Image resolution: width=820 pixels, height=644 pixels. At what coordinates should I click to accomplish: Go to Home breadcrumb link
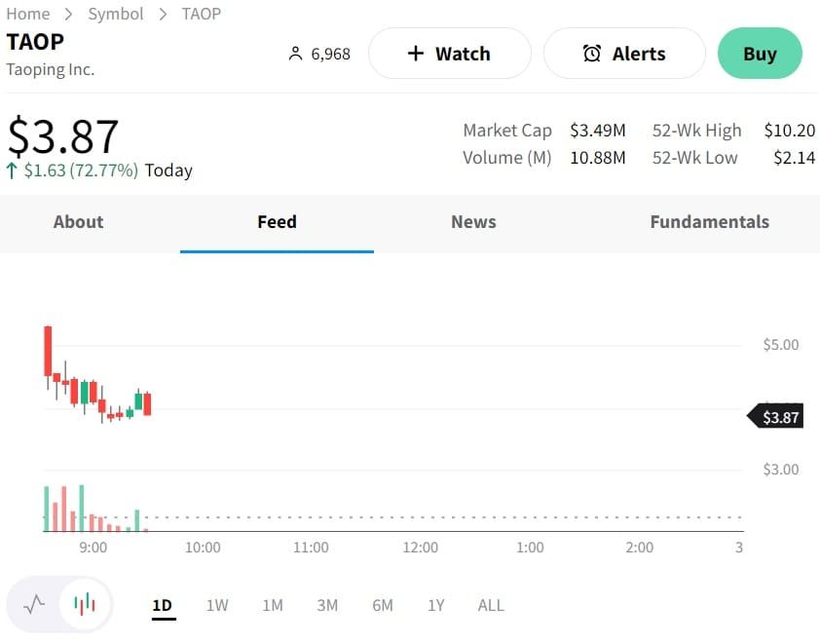click(x=27, y=14)
